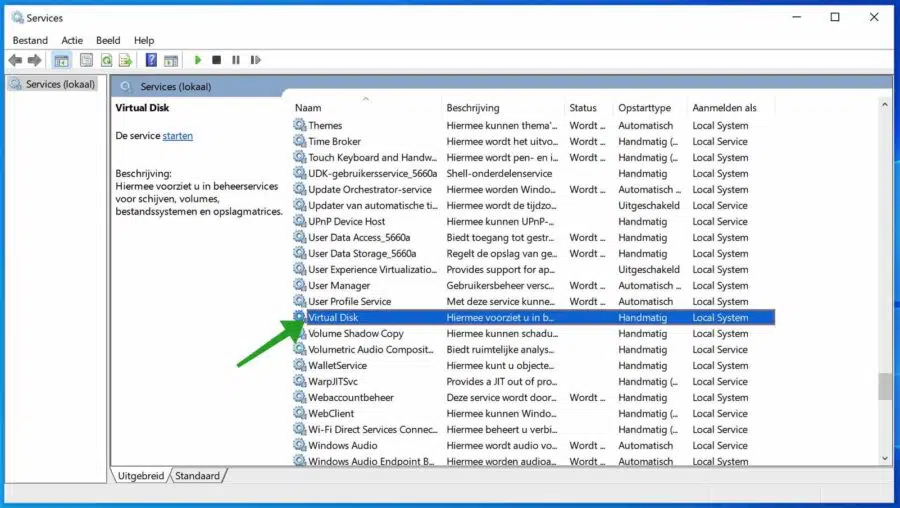Click the Pause service toolbar button
Screen dimensions: 900x508
pos(235,60)
